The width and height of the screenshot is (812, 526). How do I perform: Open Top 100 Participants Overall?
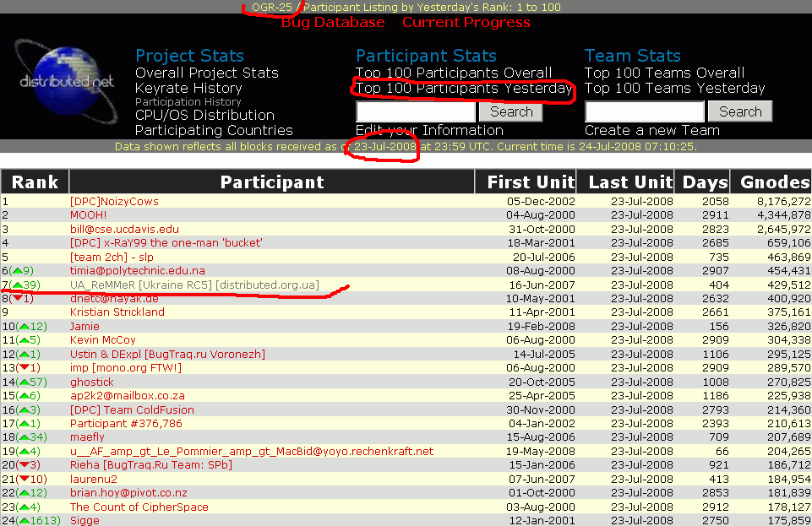pyautogui.click(x=454, y=73)
